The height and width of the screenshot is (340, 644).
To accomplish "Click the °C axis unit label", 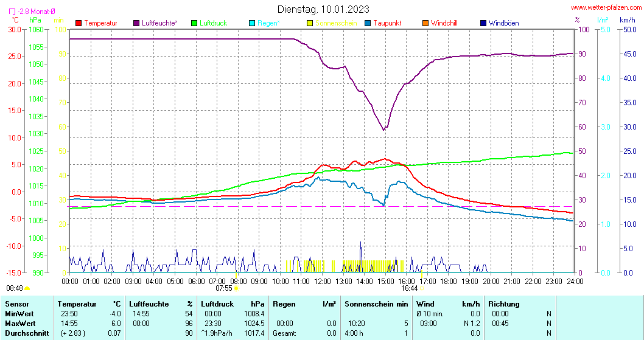I will [15, 19].
